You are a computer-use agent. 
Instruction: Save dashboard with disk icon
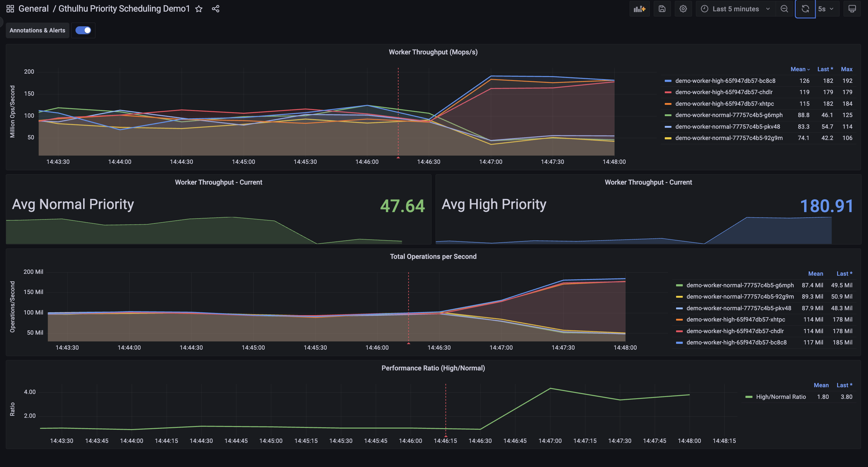(662, 9)
